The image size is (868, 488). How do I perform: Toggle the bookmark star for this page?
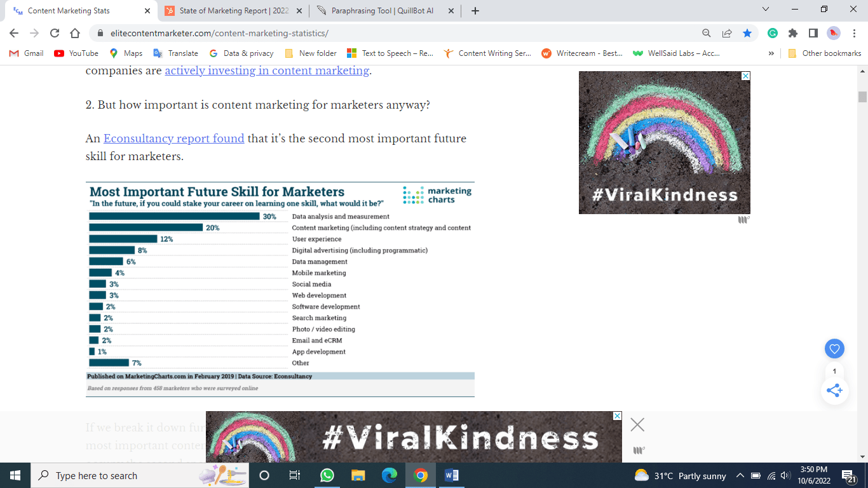point(747,33)
